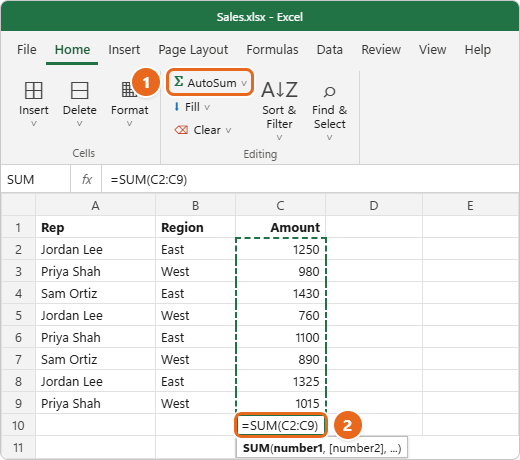The width and height of the screenshot is (520, 460).
Task: Switch to the Insert ribbon tab
Action: (x=124, y=50)
